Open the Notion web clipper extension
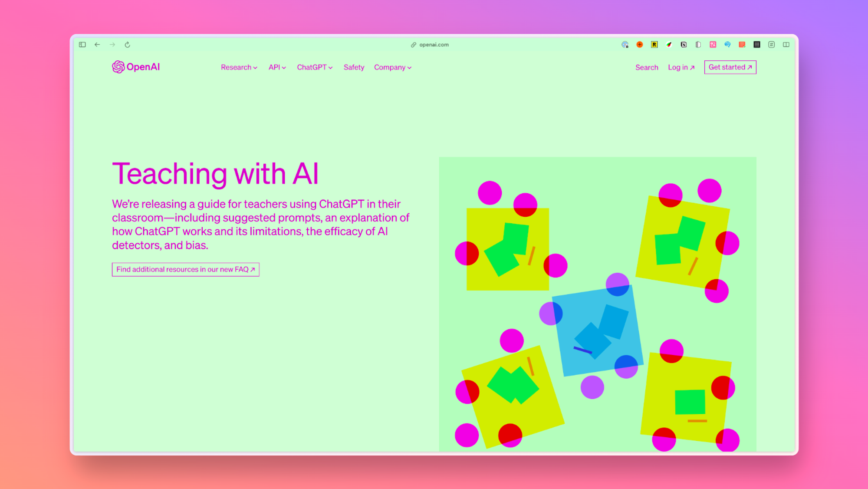Viewport: 868px width, 489px height. tap(684, 45)
